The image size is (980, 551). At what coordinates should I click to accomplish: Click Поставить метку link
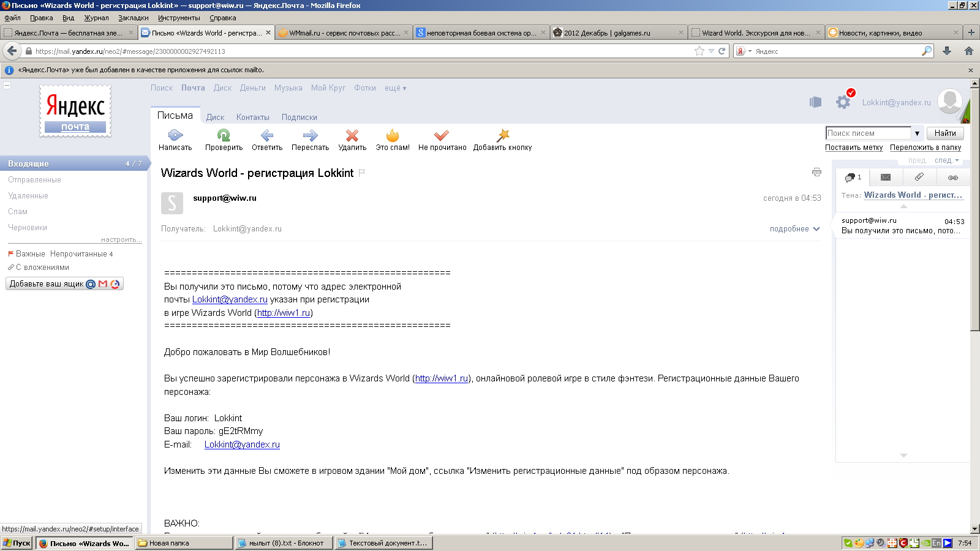click(x=854, y=148)
